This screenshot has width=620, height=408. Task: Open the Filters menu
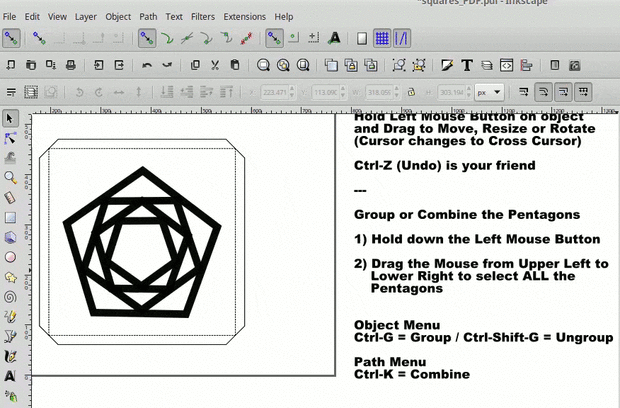[203, 17]
